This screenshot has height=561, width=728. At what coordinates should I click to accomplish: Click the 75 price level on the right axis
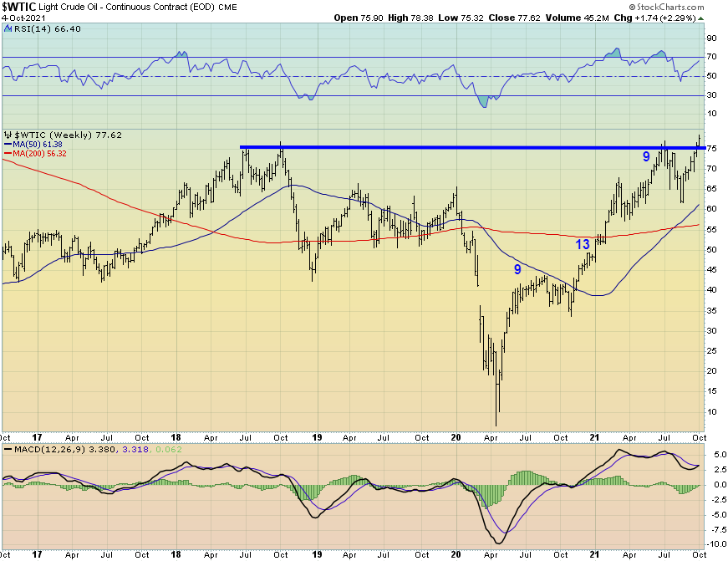(712, 148)
